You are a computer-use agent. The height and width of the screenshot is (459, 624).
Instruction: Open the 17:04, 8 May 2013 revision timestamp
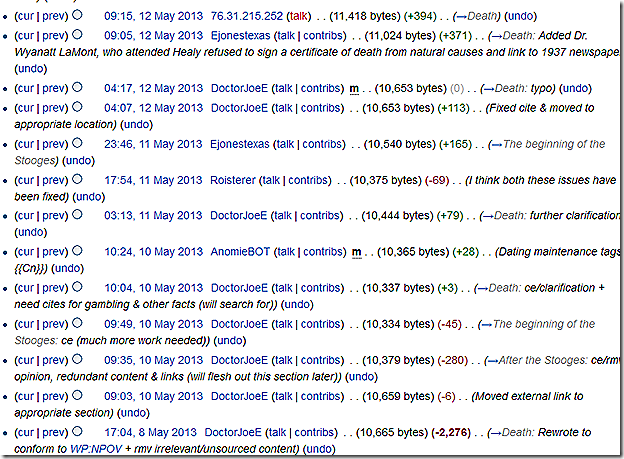(x=148, y=432)
